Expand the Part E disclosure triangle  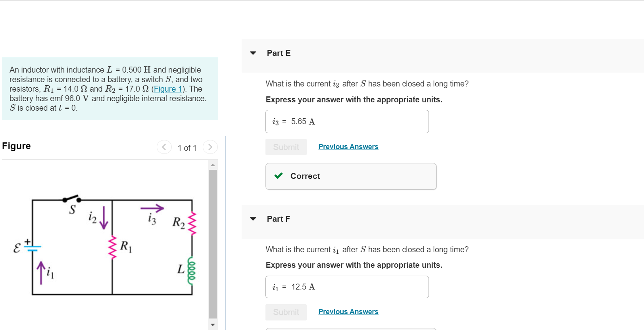click(253, 53)
